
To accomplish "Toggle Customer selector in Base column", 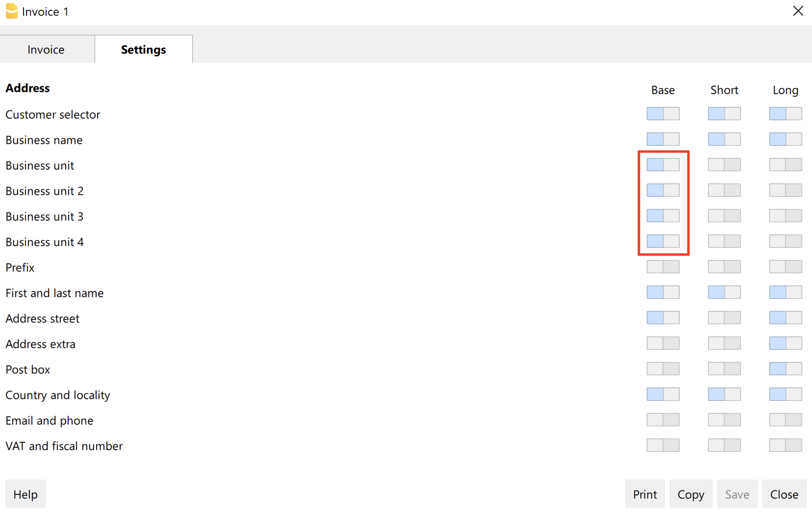I will coord(662,114).
